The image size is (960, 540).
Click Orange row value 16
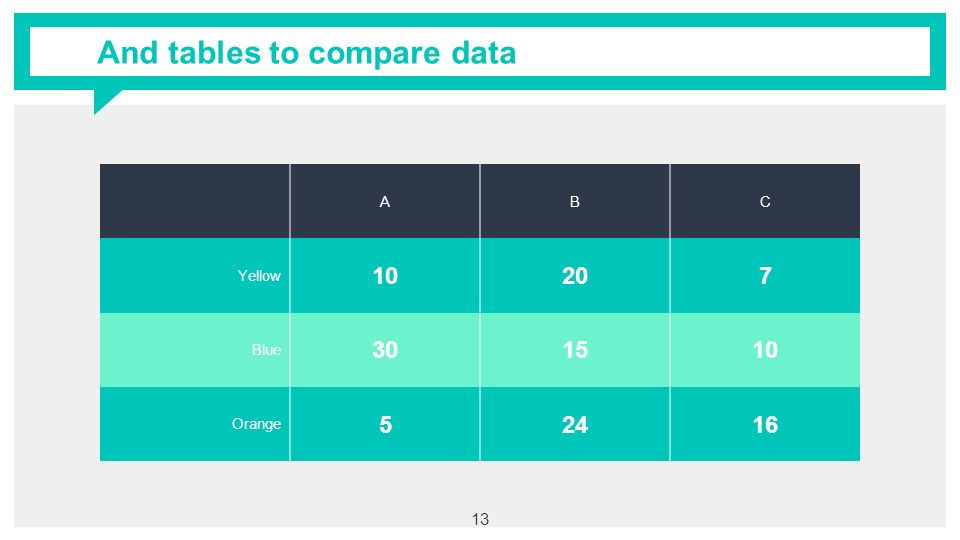click(x=765, y=424)
